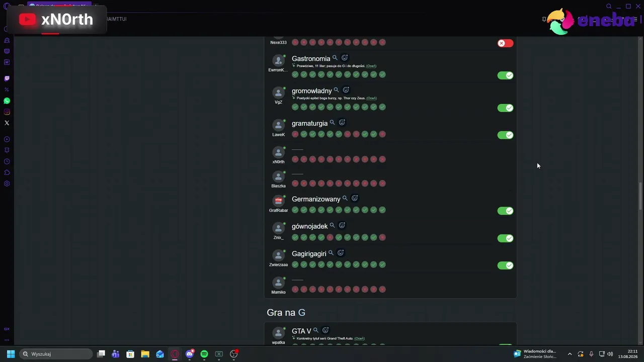Open File Explorer from the taskbar

point(145,354)
